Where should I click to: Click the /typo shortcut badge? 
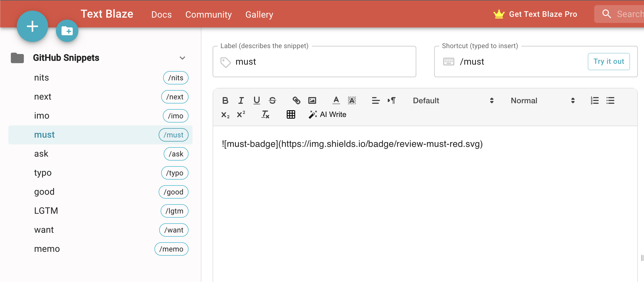pos(175,173)
